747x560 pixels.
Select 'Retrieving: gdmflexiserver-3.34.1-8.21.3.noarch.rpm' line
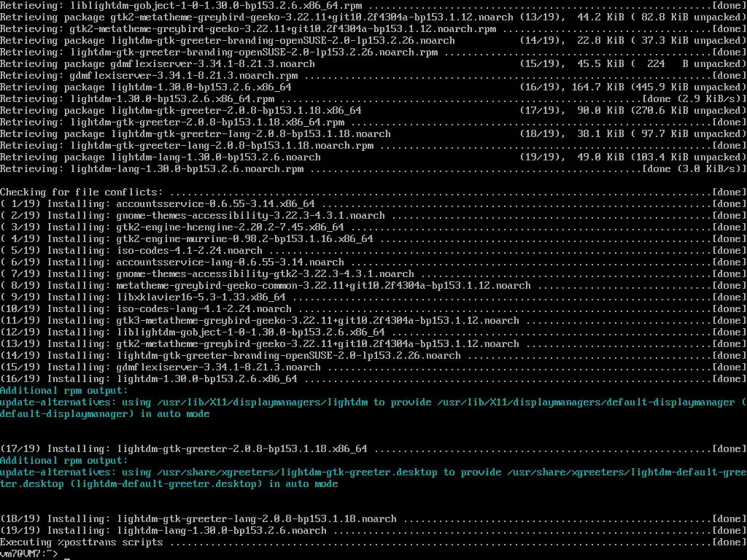[x=373, y=76]
